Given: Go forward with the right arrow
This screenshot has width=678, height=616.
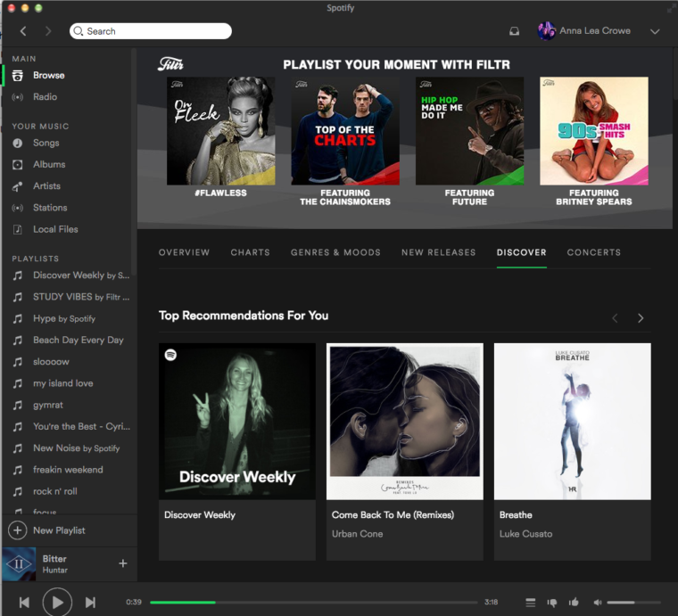Looking at the screenshot, I should click(x=48, y=31).
